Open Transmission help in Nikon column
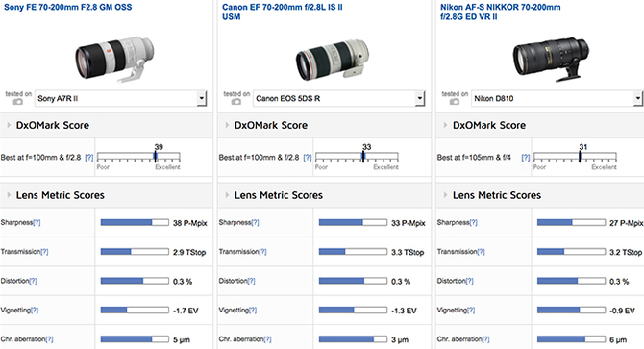Screen dimensions: 644x349 coord(481,252)
